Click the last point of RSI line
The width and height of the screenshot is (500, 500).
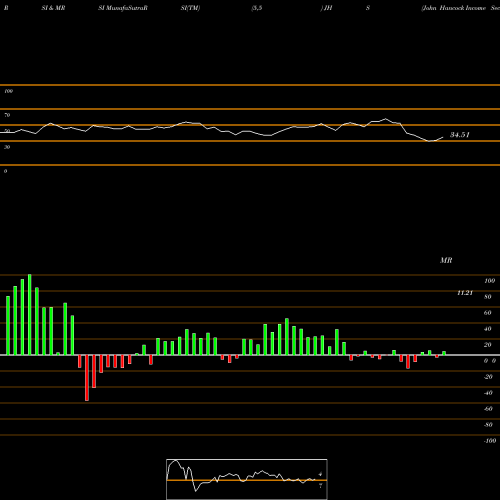[443, 137]
